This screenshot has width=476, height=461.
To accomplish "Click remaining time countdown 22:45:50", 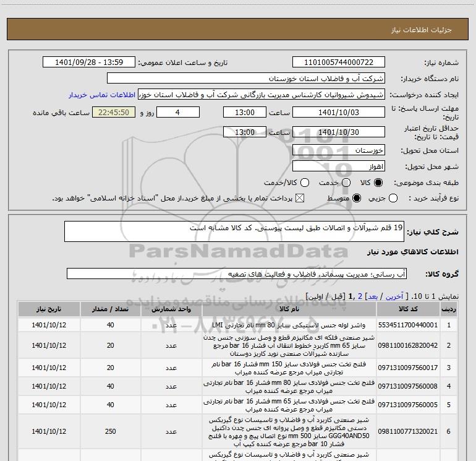I will [x=114, y=112].
